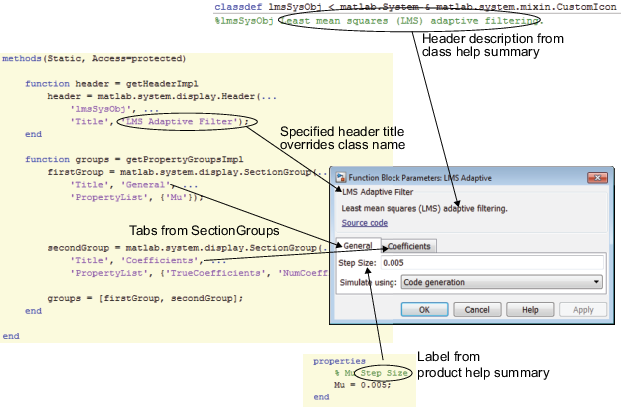
Task: Dismiss the dialog with the Cancel button
Action: [x=477, y=310]
